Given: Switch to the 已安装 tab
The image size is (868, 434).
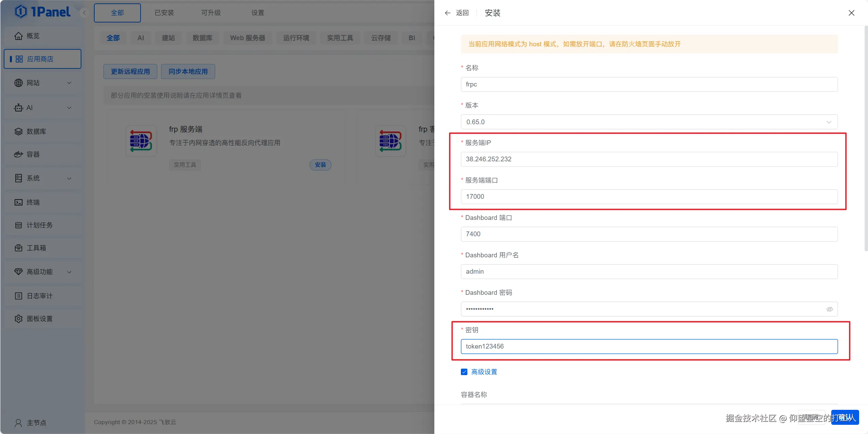Looking at the screenshot, I should (164, 13).
